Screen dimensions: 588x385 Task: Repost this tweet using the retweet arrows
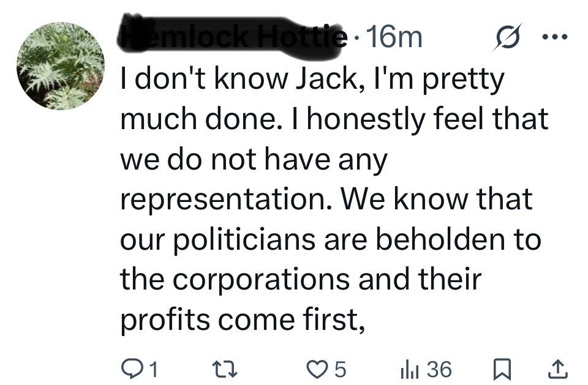pyautogui.click(x=225, y=369)
